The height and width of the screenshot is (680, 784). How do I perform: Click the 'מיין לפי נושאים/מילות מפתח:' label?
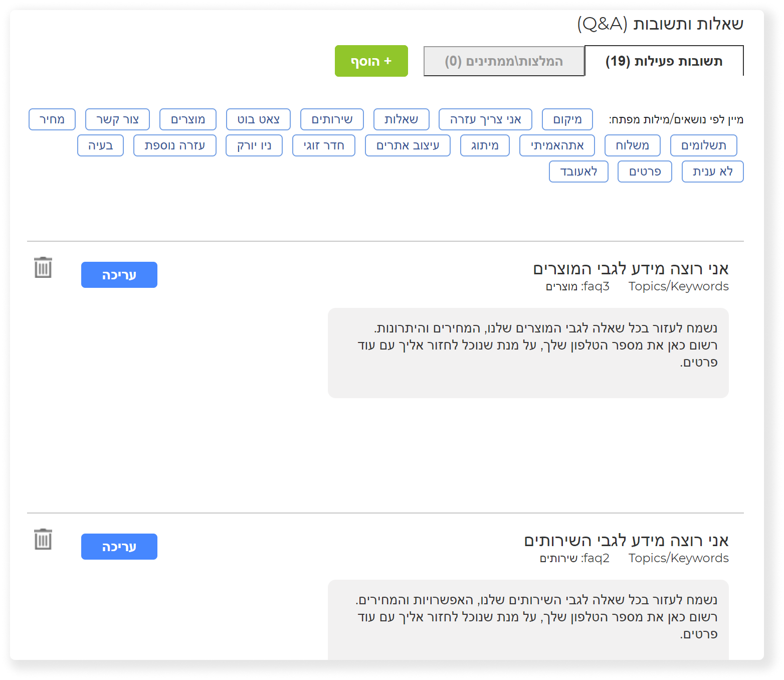click(676, 120)
